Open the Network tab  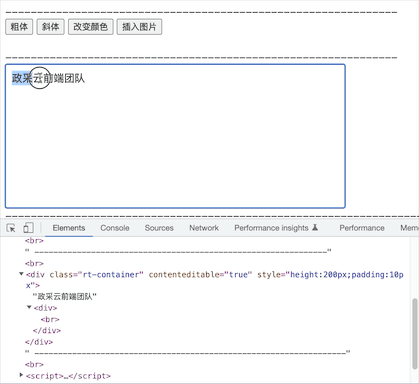click(x=204, y=228)
